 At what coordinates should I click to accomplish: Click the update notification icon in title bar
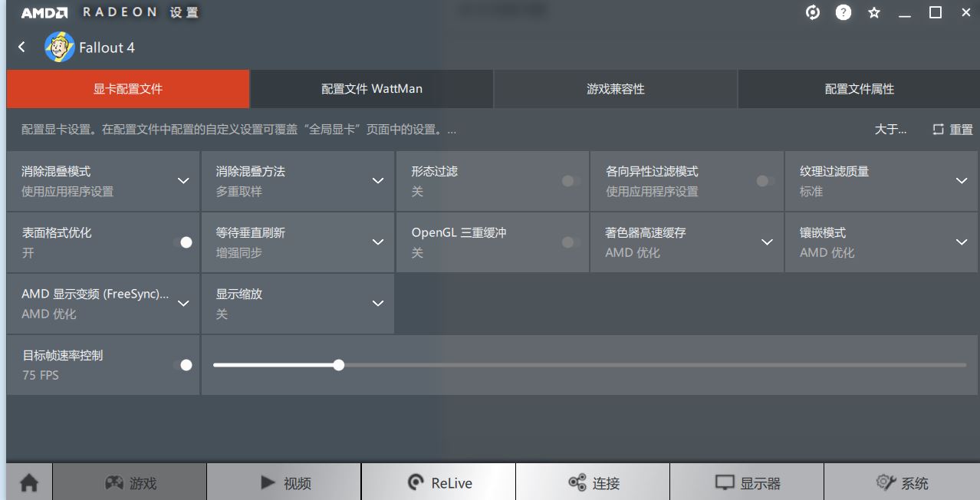coord(813,12)
